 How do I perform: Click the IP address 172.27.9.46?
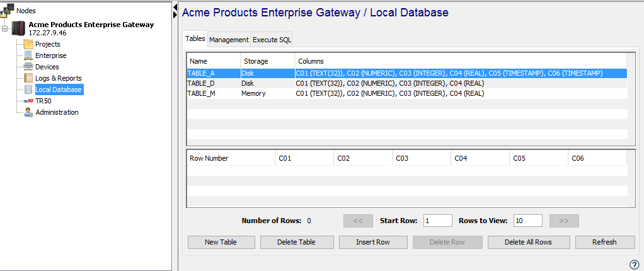(x=48, y=32)
